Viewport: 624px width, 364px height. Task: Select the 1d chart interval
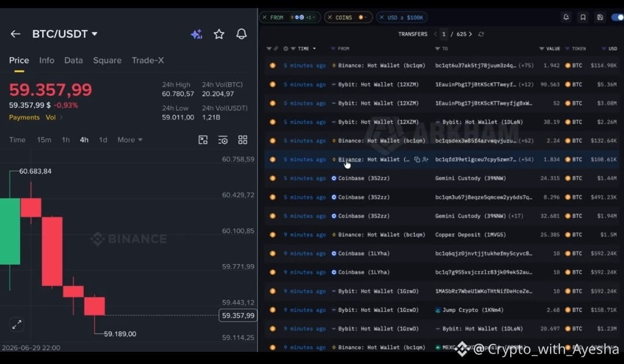tap(103, 140)
